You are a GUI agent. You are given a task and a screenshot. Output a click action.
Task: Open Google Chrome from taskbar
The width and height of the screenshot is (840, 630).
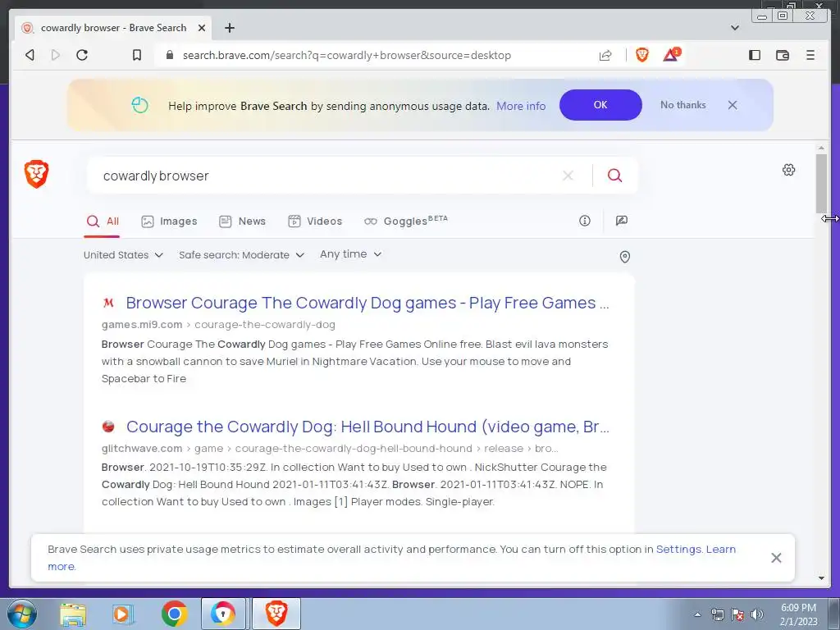click(174, 614)
